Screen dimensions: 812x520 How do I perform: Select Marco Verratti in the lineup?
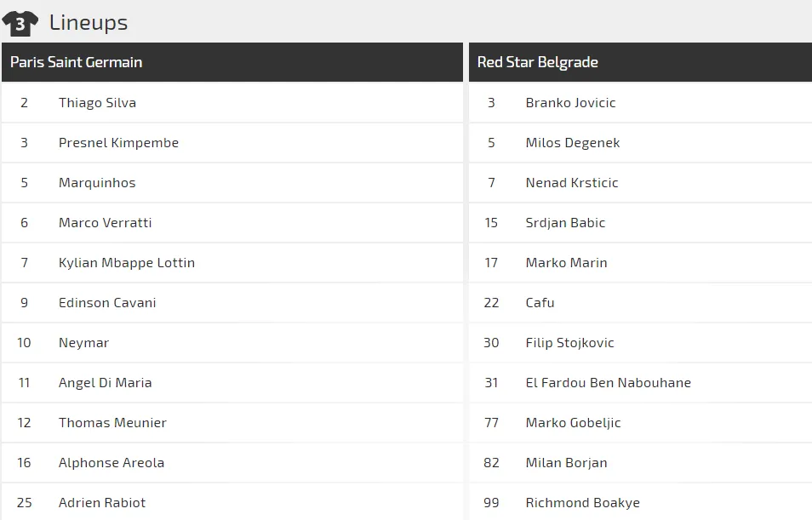[105, 223]
